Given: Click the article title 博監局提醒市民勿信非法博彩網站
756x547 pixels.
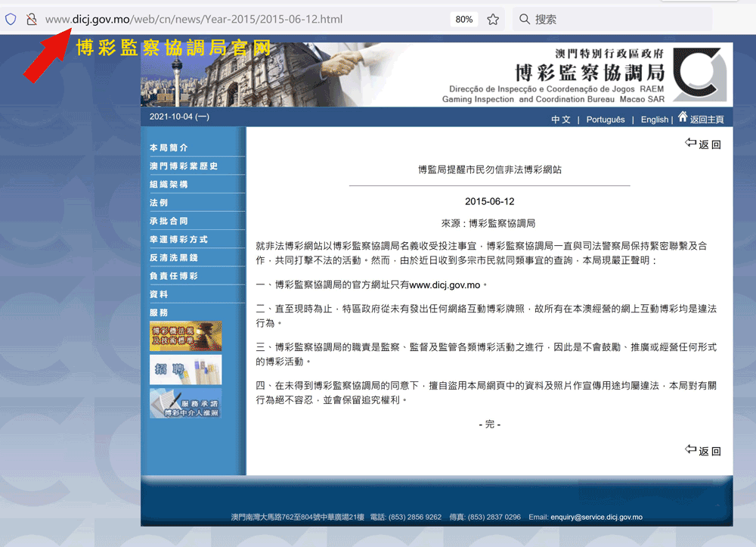Looking at the screenshot, I should tap(489, 169).
